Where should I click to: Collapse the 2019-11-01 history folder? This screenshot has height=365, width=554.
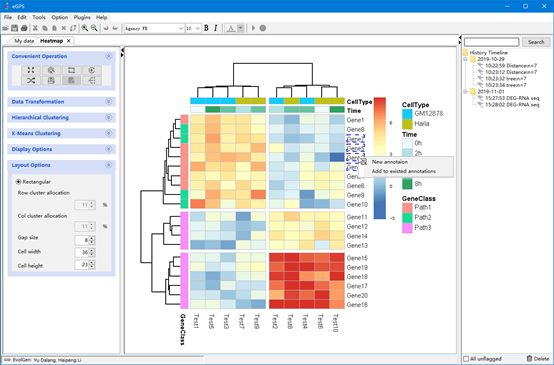(x=466, y=92)
